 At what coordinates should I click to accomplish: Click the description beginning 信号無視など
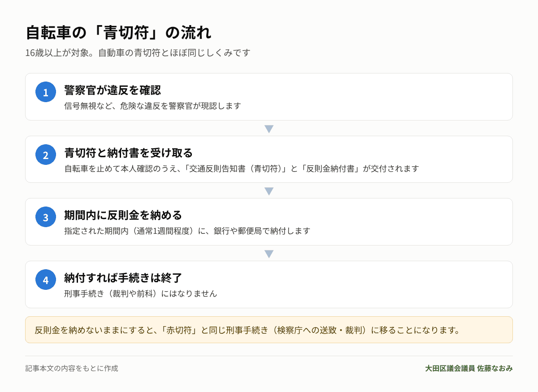153,106
